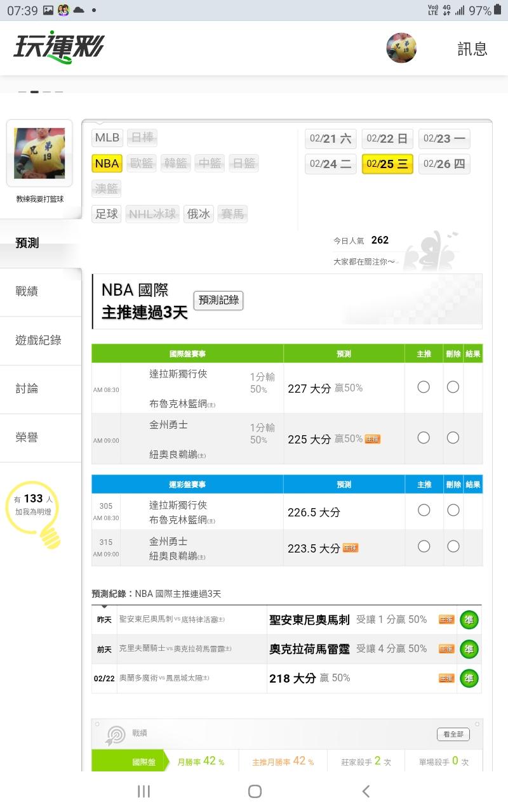Viewport: 508px width, 812px height.
Task: Select 主推 radio for 國際盤 金州勇士 game
Action: (424, 438)
